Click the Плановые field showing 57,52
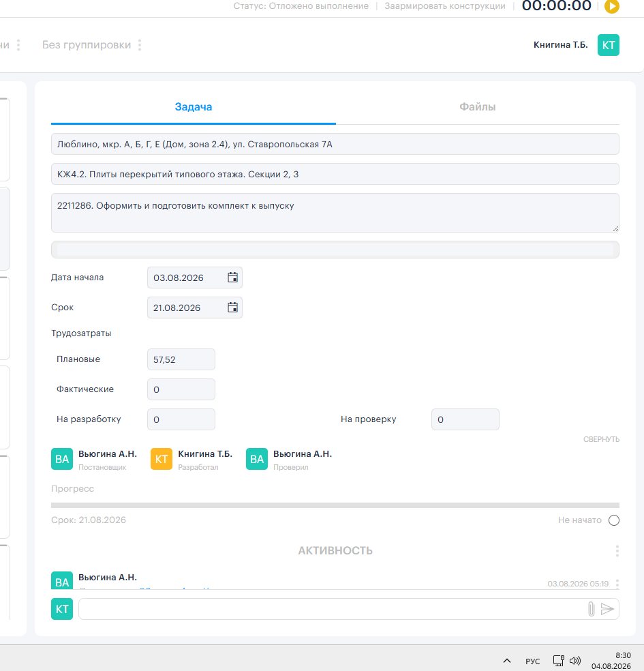Screen dimensions: 644x671 [x=181, y=359]
